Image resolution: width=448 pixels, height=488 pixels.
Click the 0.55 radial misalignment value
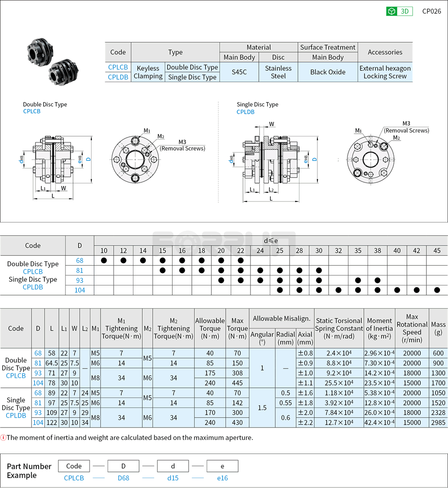click(x=286, y=403)
